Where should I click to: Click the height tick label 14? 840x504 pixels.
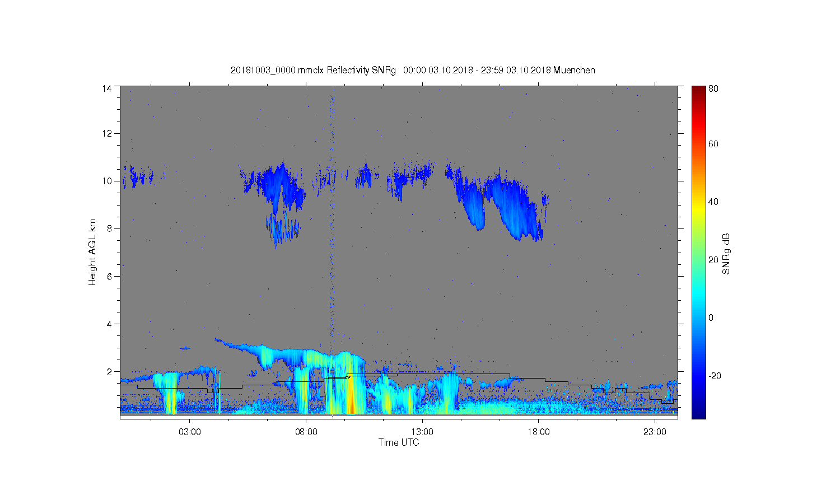[x=107, y=88]
